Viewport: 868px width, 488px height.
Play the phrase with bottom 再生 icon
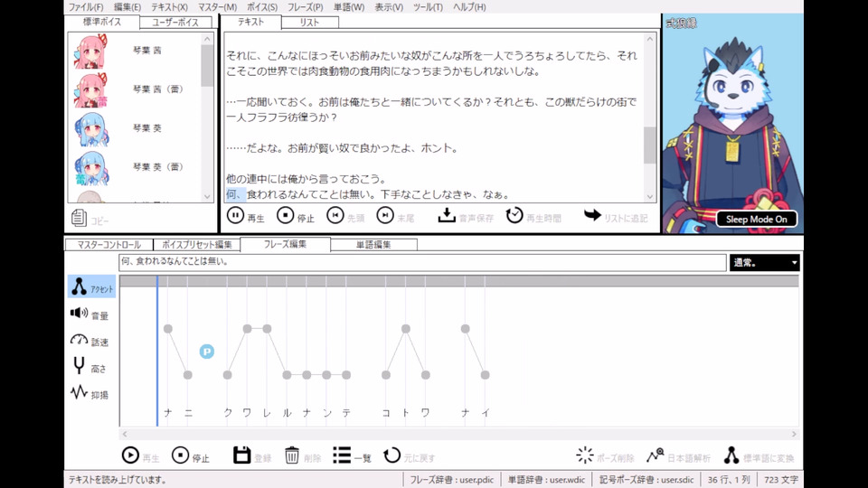[x=130, y=455]
